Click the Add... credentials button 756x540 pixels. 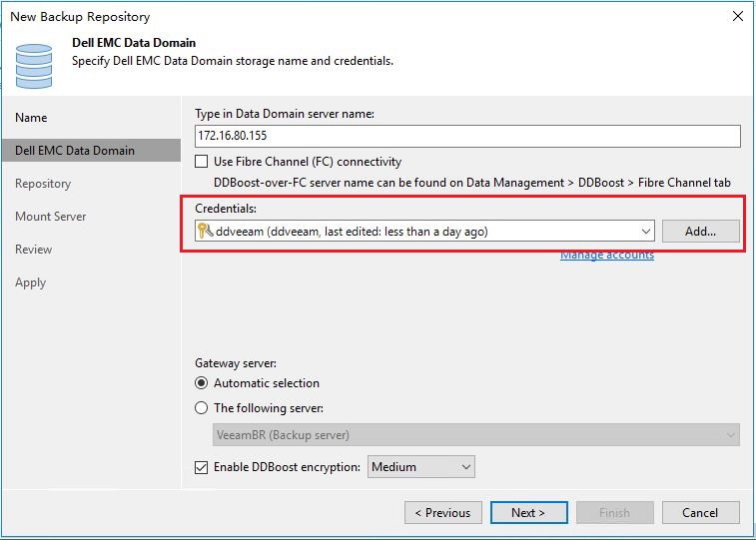[700, 232]
